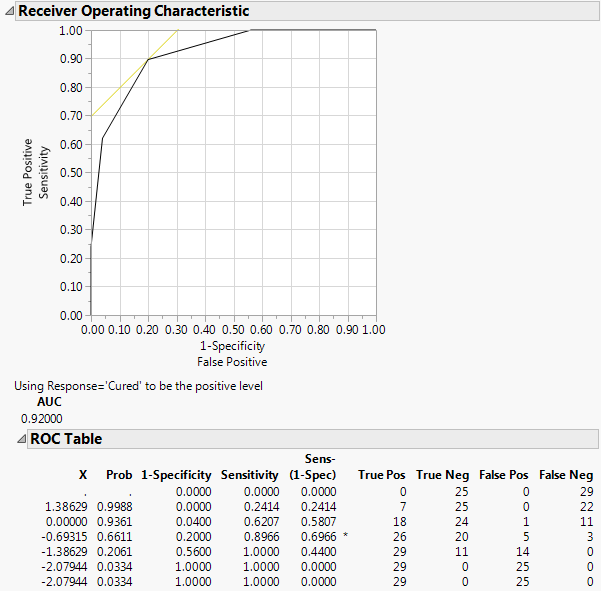Click the Sensitivity y-axis label

coord(44,172)
